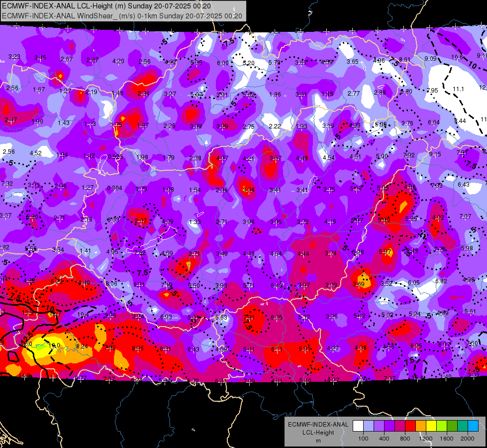Click the wind shear value 19.0
The height and width of the screenshot is (448, 487).
tap(54, 345)
